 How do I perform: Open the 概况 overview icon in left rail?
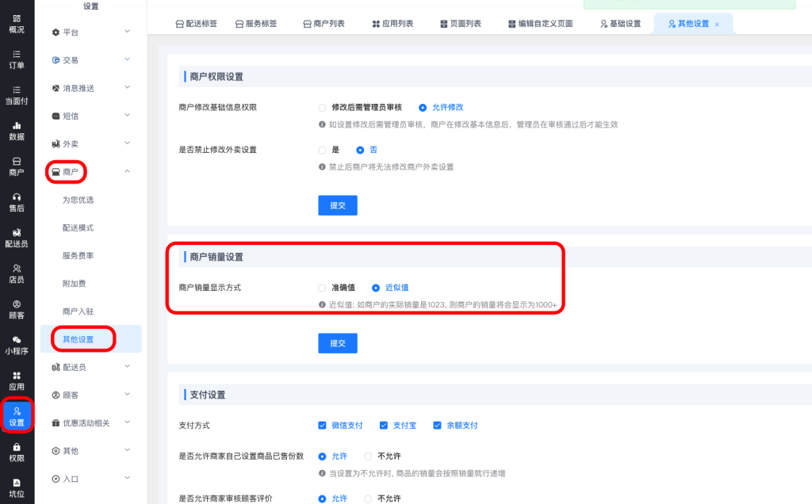point(17,24)
